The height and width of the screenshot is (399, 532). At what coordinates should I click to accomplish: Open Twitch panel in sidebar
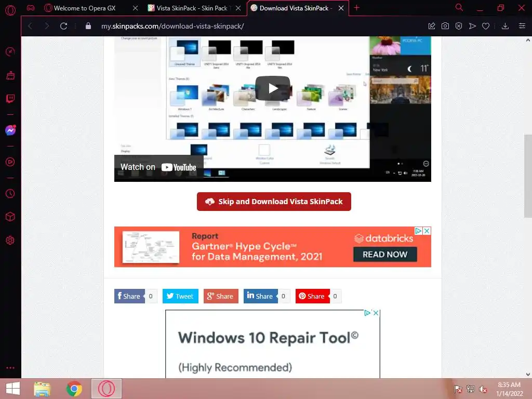click(x=10, y=99)
